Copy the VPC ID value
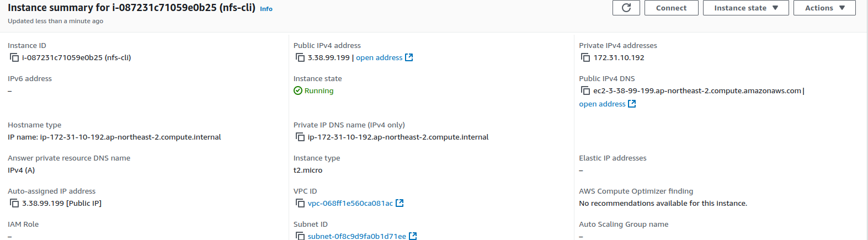Viewport: 868px width, 240px height. [300, 203]
